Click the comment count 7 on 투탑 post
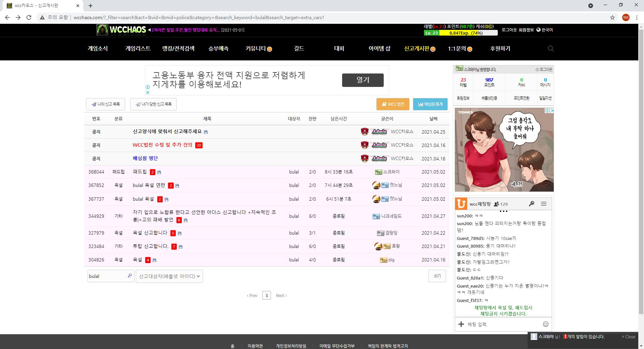This screenshot has width=644, height=349. tap(174, 247)
